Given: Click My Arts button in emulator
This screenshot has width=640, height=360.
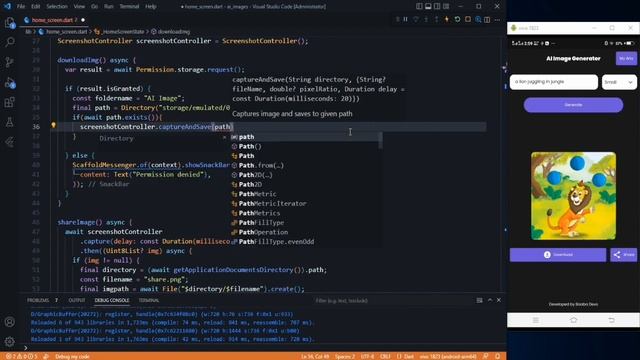Looking at the screenshot, I should pyautogui.click(x=626, y=58).
